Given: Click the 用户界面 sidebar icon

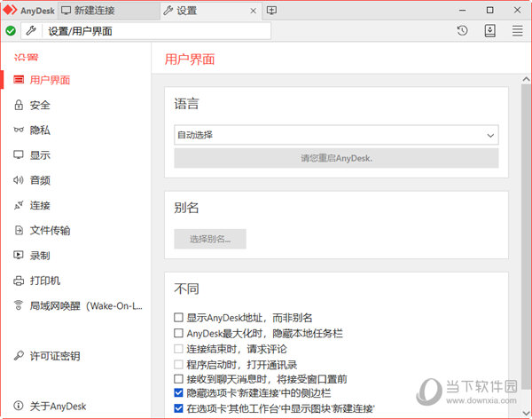Looking at the screenshot, I should [19, 80].
